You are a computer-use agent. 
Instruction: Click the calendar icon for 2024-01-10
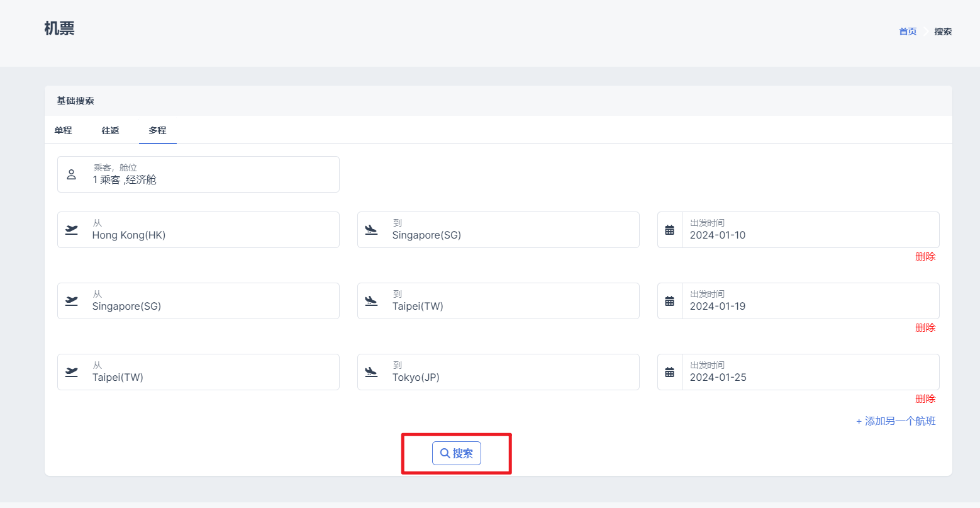tap(670, 230)
